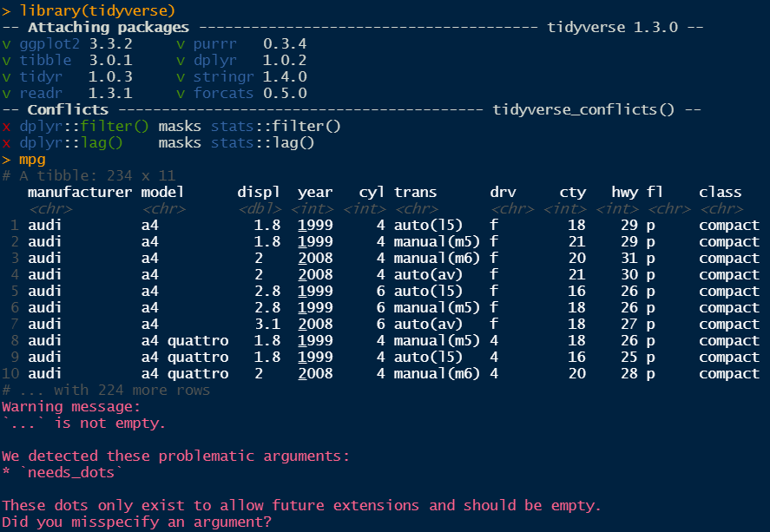Click 'These dots only exist' warning line

pos(301,505)
